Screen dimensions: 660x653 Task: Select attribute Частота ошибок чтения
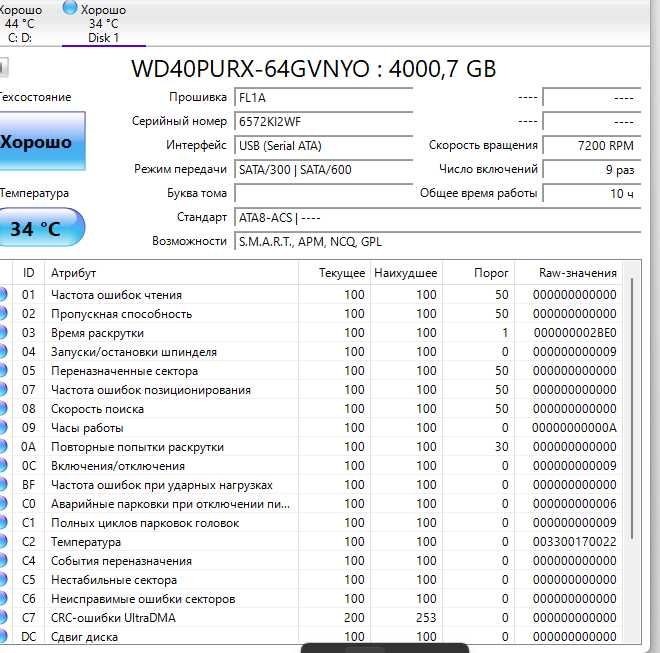[x=116, y=295]
